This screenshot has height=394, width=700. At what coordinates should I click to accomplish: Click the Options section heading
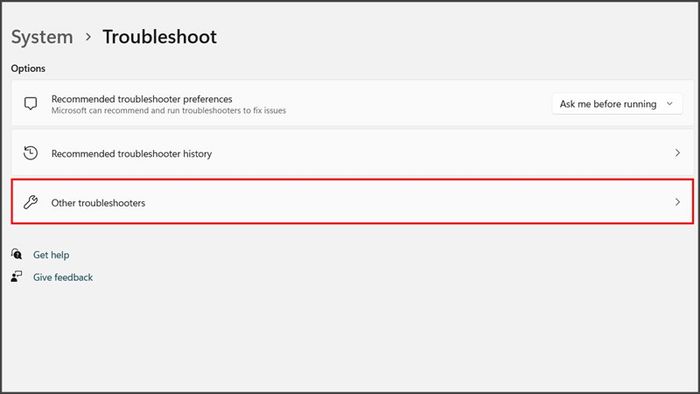(x=28, y=68)
